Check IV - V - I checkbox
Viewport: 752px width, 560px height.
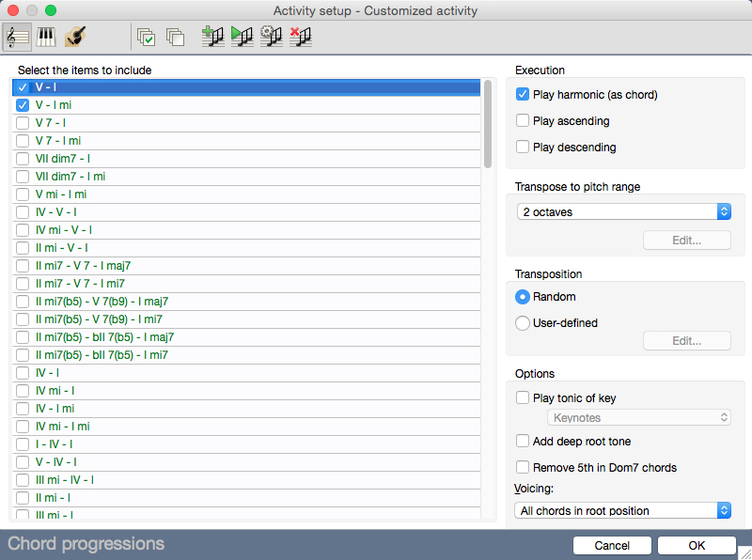(x=22, y=212)
